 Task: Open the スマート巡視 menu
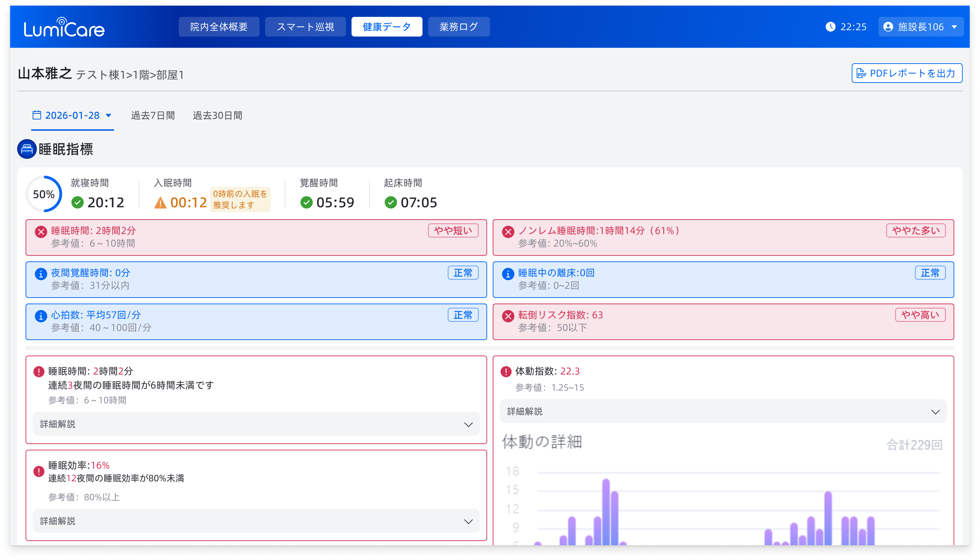tap(305, 27)
